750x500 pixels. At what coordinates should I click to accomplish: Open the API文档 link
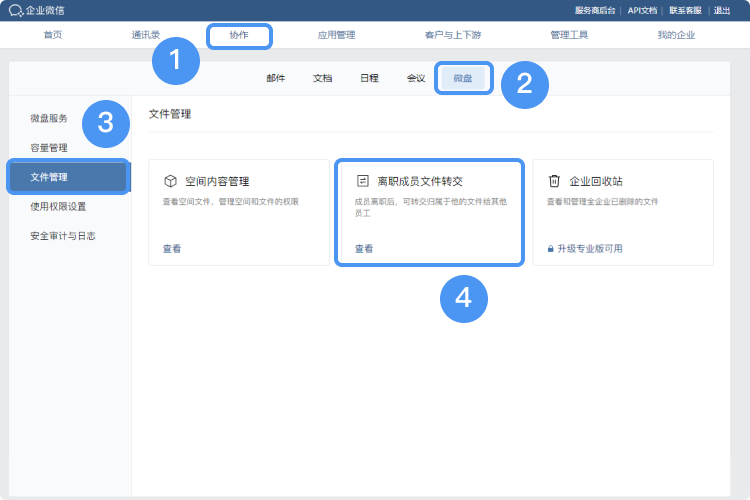coord(642,11)
